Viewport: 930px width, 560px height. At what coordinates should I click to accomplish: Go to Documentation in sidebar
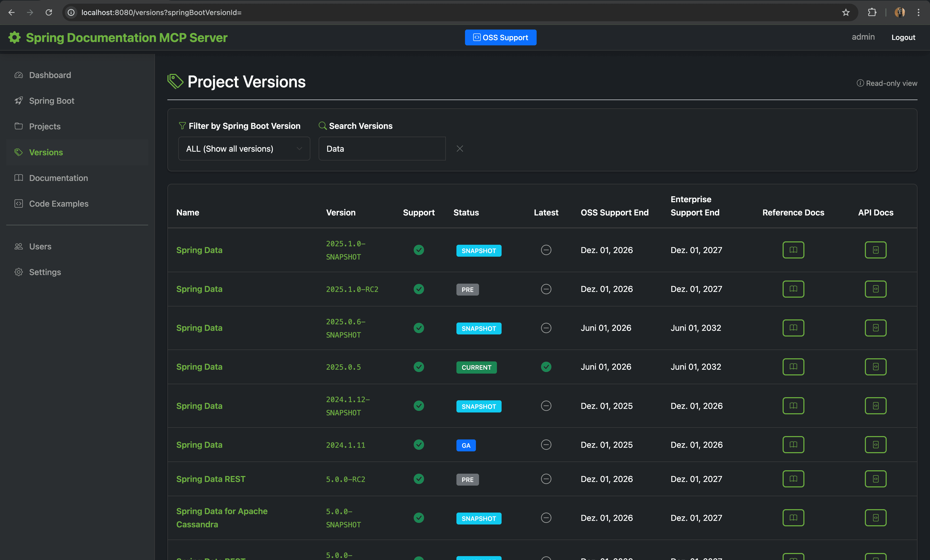pyautogui.click(x=58, y=178)
